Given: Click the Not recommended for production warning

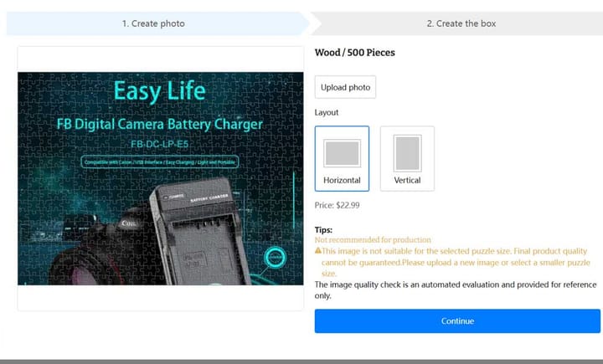Looking at the screenshot, I should 373,240.
